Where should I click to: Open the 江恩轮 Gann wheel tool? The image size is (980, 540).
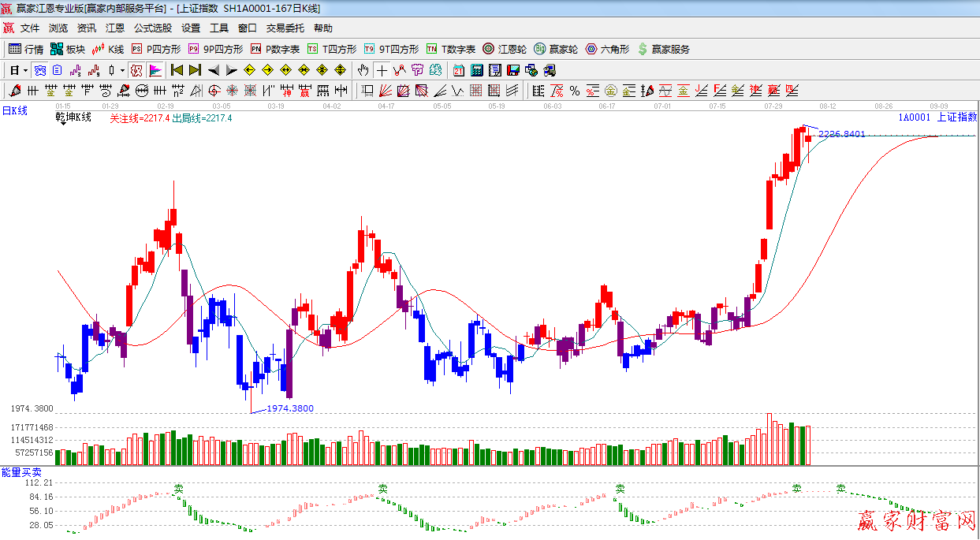[505, 49]
